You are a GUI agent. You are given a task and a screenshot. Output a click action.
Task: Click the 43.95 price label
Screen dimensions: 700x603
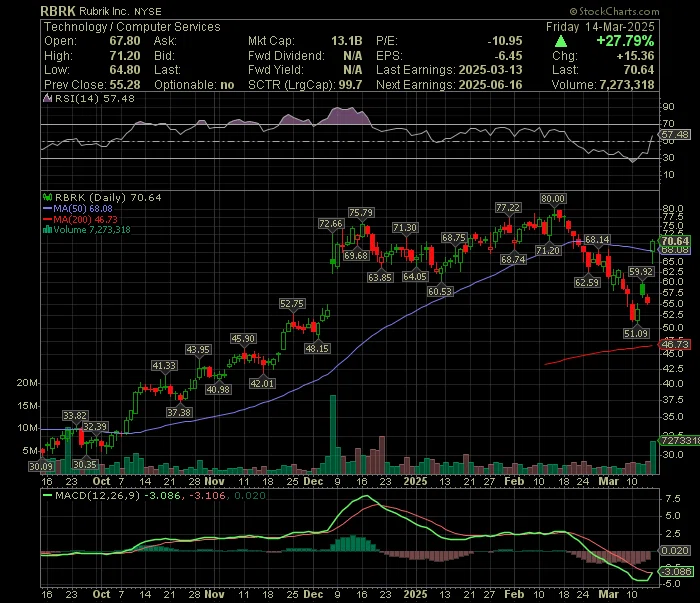click(x=198, y=349)
